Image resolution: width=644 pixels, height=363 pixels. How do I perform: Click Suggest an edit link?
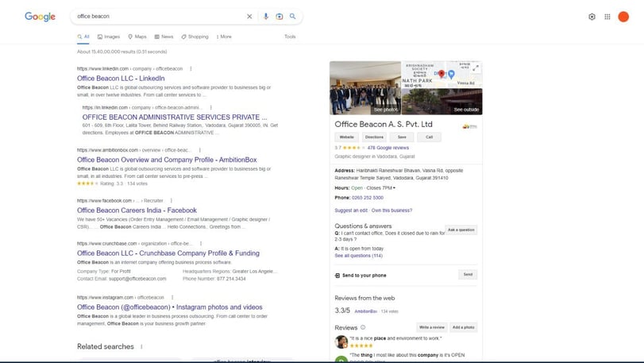351,210
